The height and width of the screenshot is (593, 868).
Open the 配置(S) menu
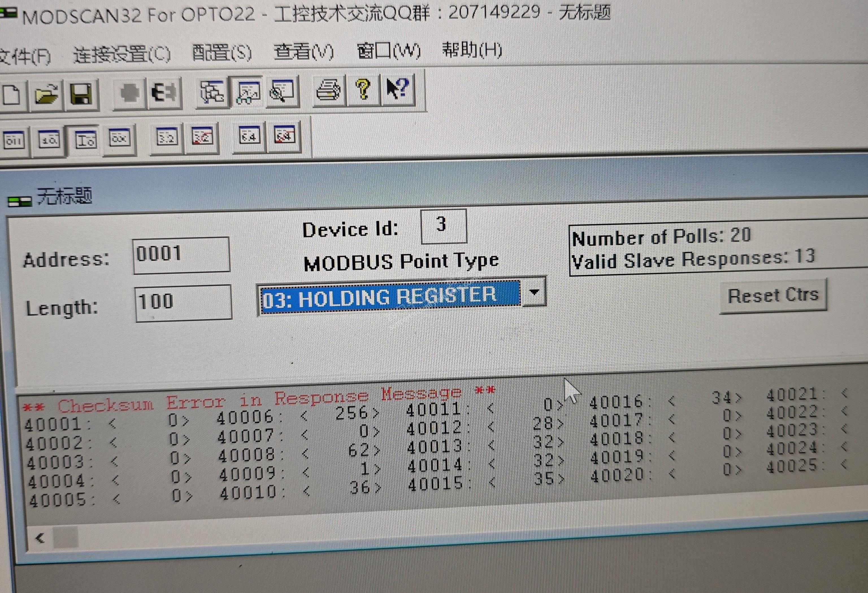coord(222,52)
